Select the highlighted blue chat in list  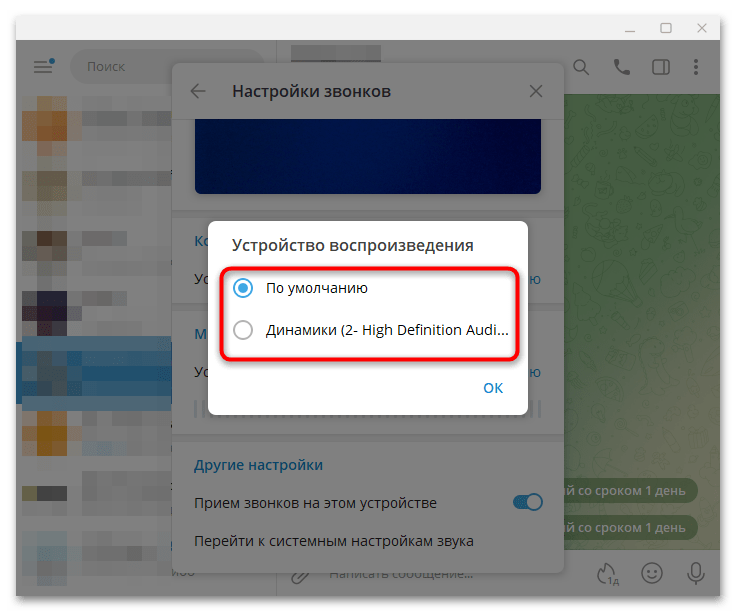coord(94,371)
